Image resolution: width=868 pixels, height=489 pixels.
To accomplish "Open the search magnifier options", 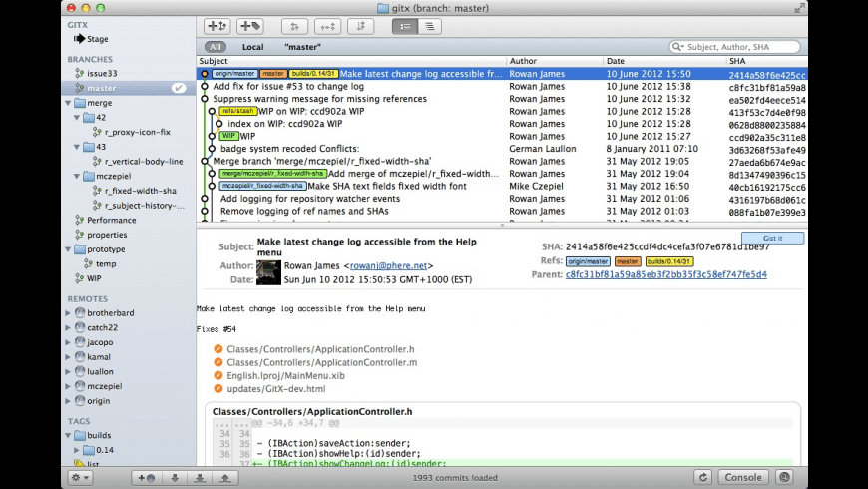I will 677,47.
